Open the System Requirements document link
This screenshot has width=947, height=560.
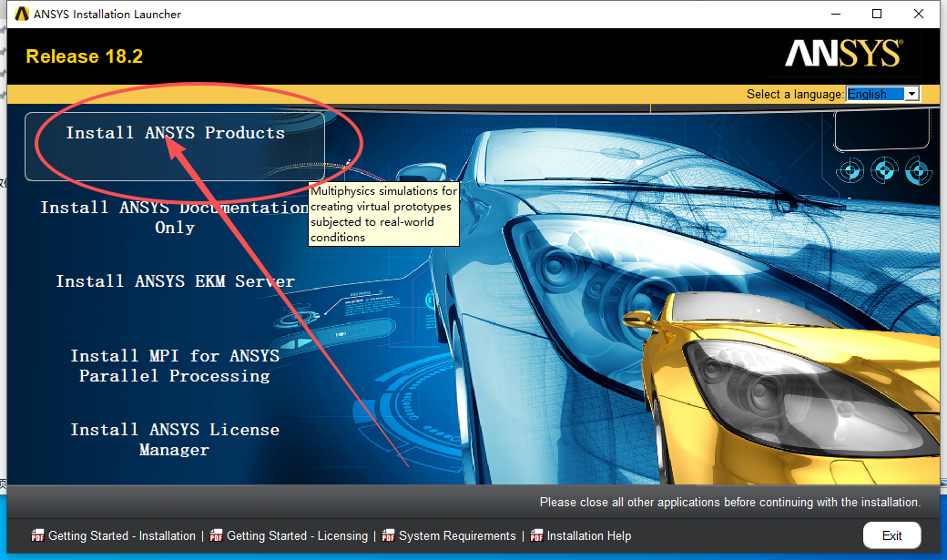pyautogui.click(x=456, y=535)
